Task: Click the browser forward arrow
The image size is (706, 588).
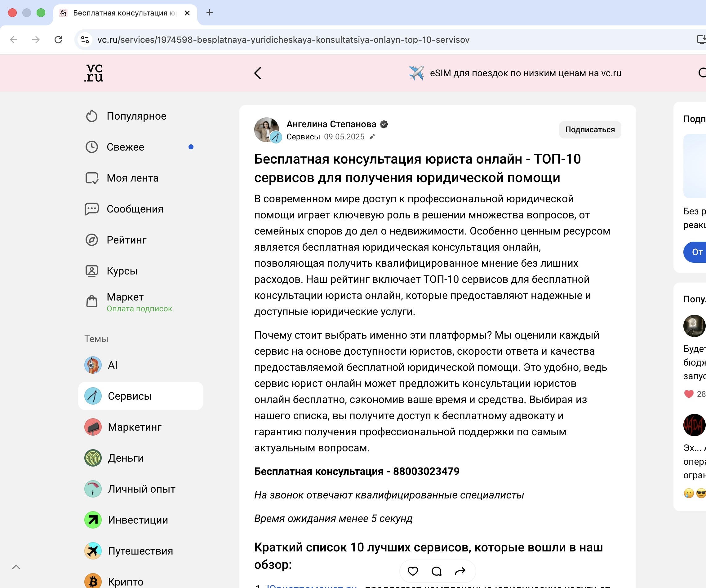Action: click(36, 40)
